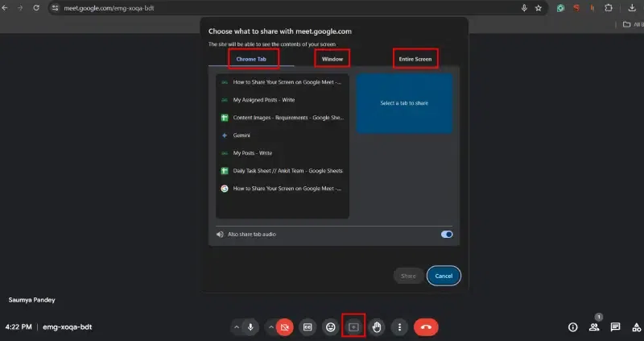The height and width of the screenshot is (341, 644).
Task: Click the browser address bar URL
Action: tap(109, 8)
